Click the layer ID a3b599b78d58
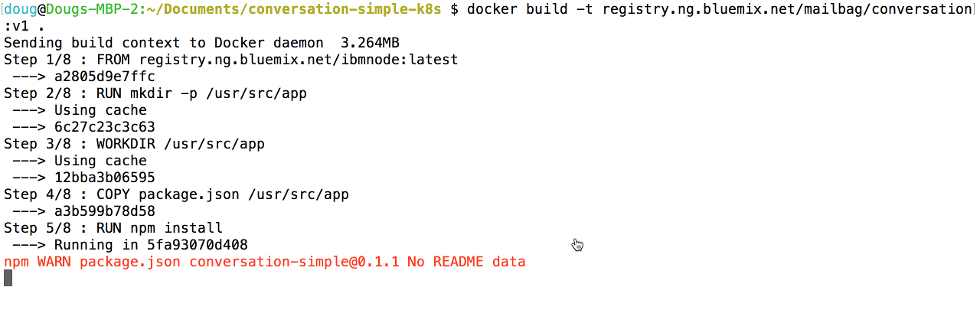This screenshot has height=310, width=980. (x=105, y=211)
